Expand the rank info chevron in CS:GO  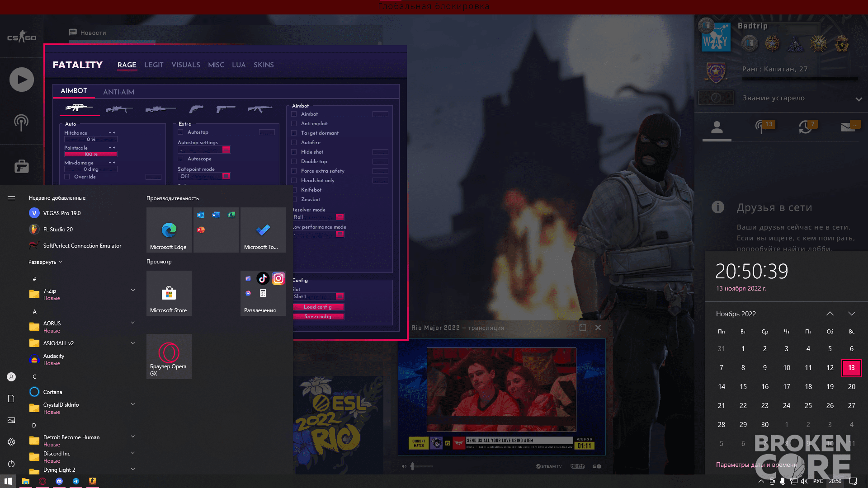point(859,99)
